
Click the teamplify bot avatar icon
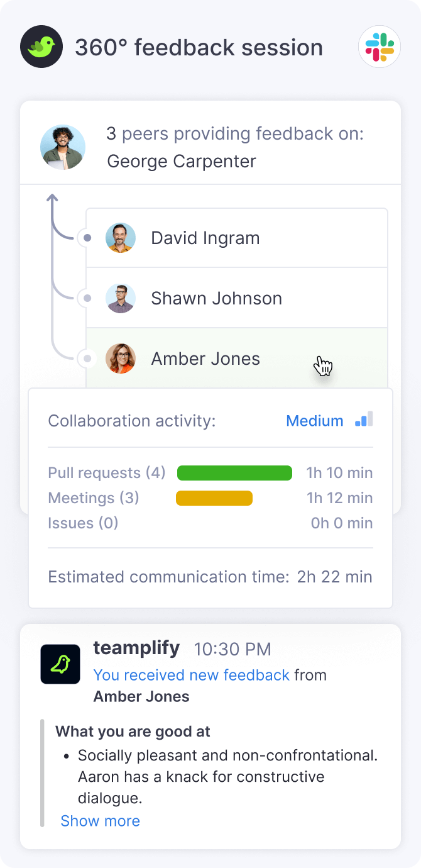(x=60, y=664)
